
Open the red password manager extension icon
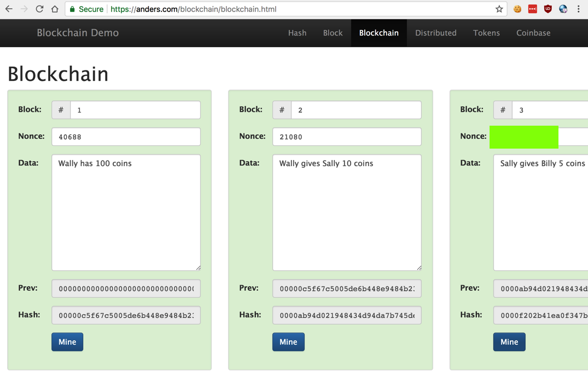(533, 9)
